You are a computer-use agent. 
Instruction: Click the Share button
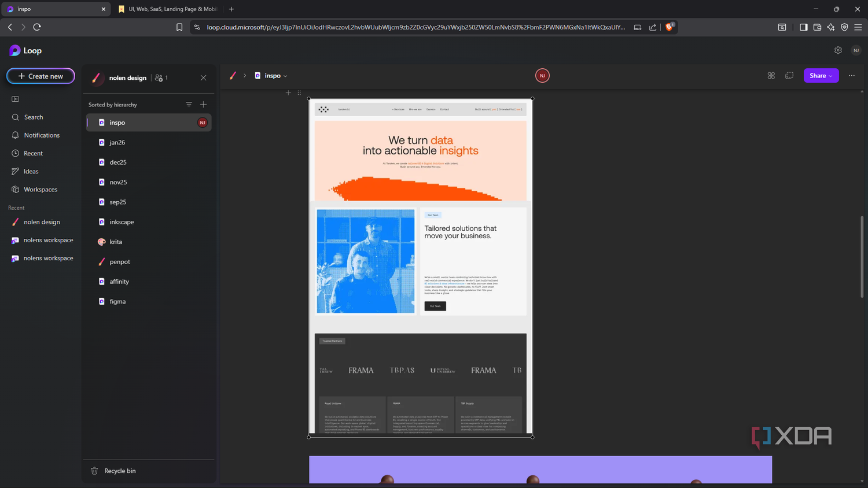(821, 76)
